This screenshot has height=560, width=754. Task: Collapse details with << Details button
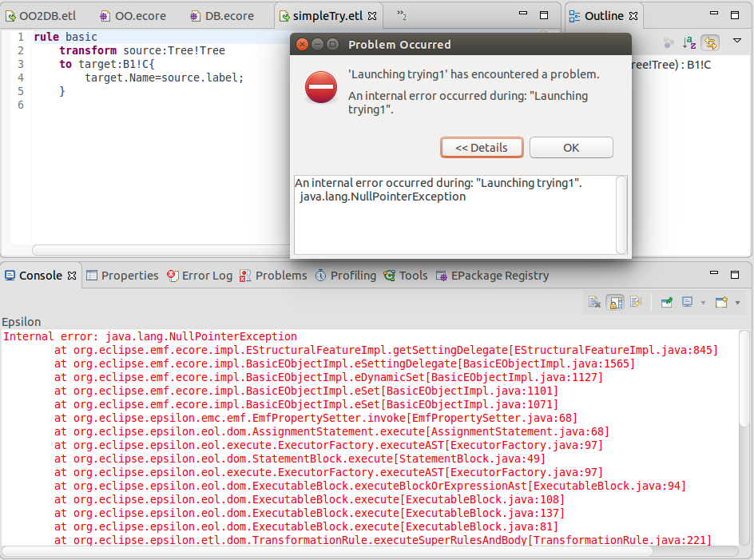click(x=482, y=148)
